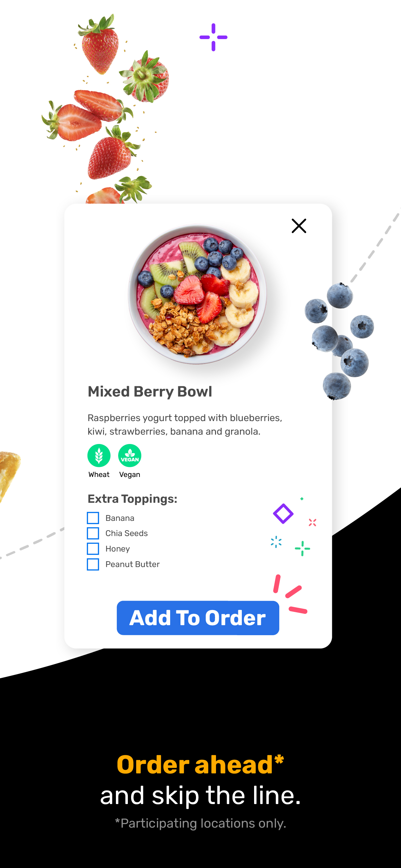The width and height of the screenshot is (401, 868).
Task: Tap the green Vegan badge icon
Action: point(130,455)
